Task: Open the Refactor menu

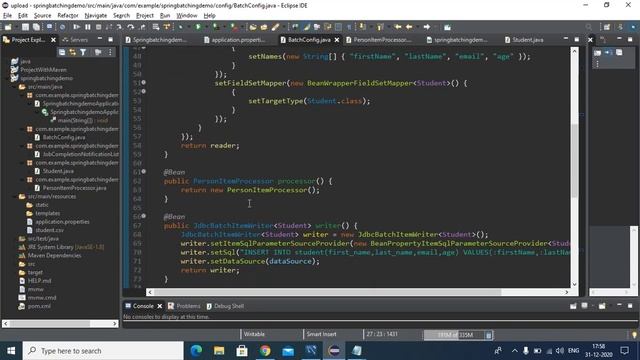Action: pyautogui.click(x=68, y=16)
